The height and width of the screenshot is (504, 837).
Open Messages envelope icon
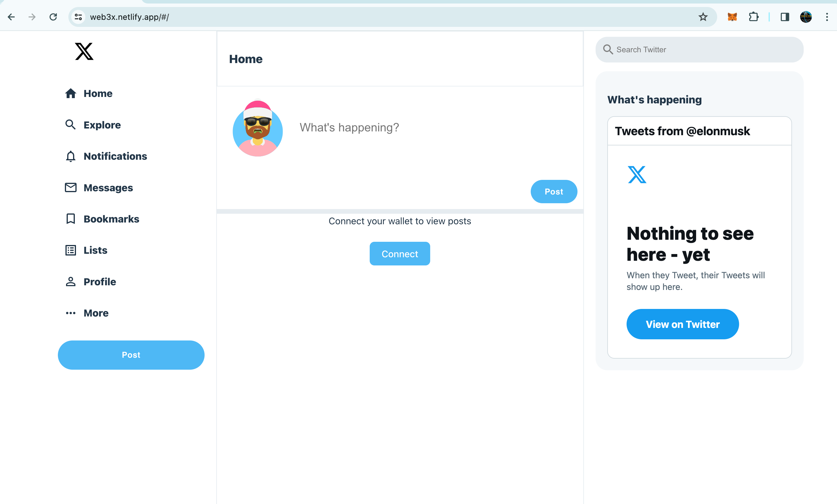(70, 187)
